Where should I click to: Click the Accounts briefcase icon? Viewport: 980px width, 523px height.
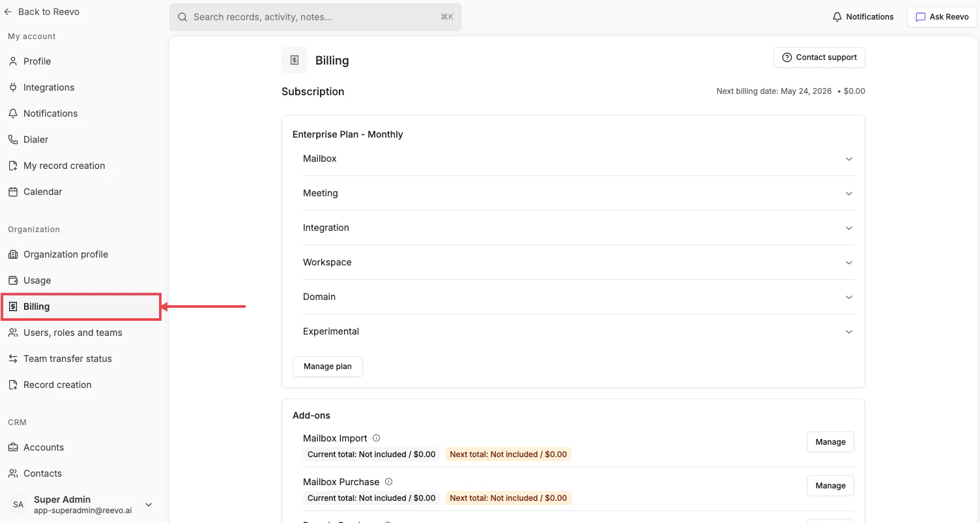pos(13,447)
